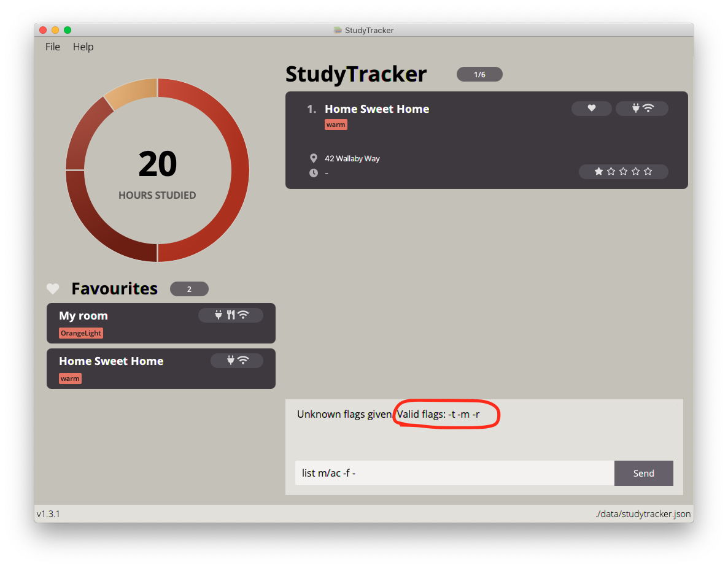Click the Home Sweet Home title in main list
This screenshot has width=728, height=568.
point(376,109)
